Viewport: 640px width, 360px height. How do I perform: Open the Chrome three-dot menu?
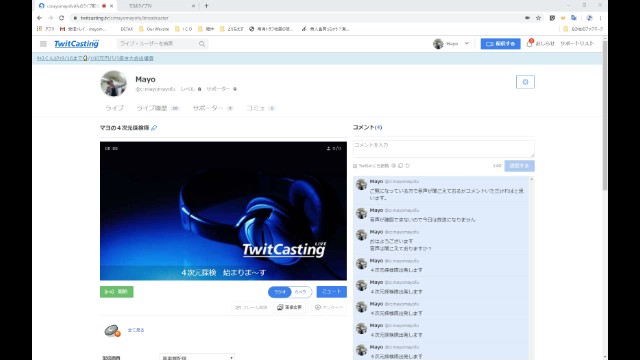point(600,18)
